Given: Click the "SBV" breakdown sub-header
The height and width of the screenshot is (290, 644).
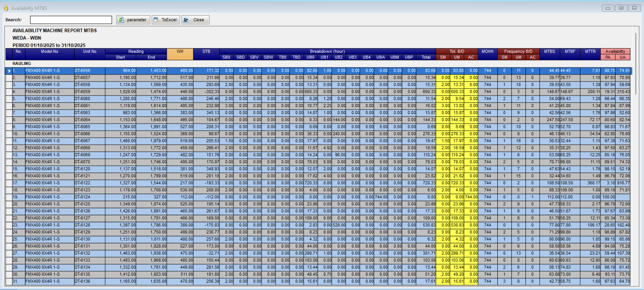Looking at the screenshot, I should pos(255,57).
